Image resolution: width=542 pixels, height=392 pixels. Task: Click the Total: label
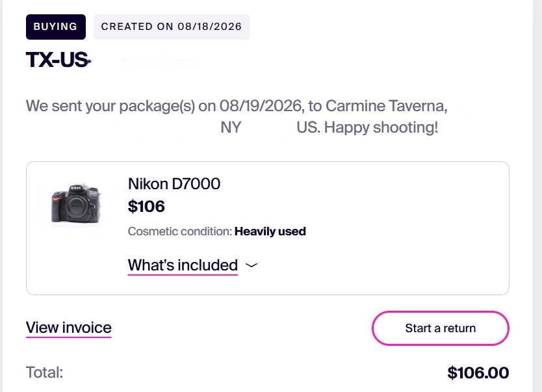pyautogui.click(x=44, y=372)
